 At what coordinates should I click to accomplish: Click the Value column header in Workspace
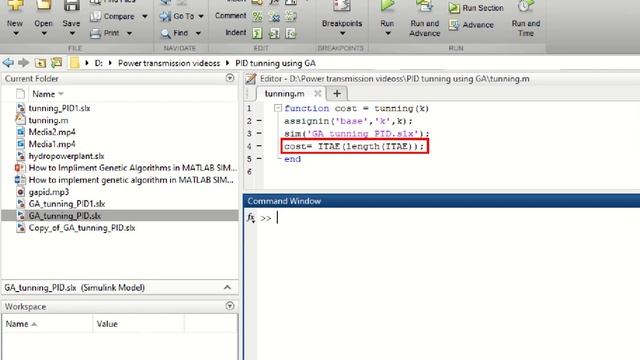click(x=107, y=324)
